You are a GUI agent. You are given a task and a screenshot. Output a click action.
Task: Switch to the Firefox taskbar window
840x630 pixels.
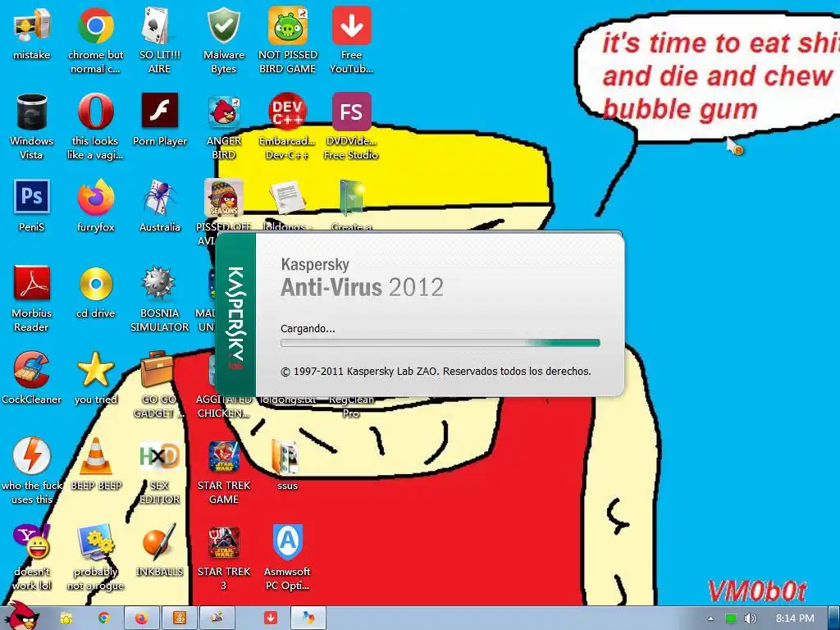point(142,619)
